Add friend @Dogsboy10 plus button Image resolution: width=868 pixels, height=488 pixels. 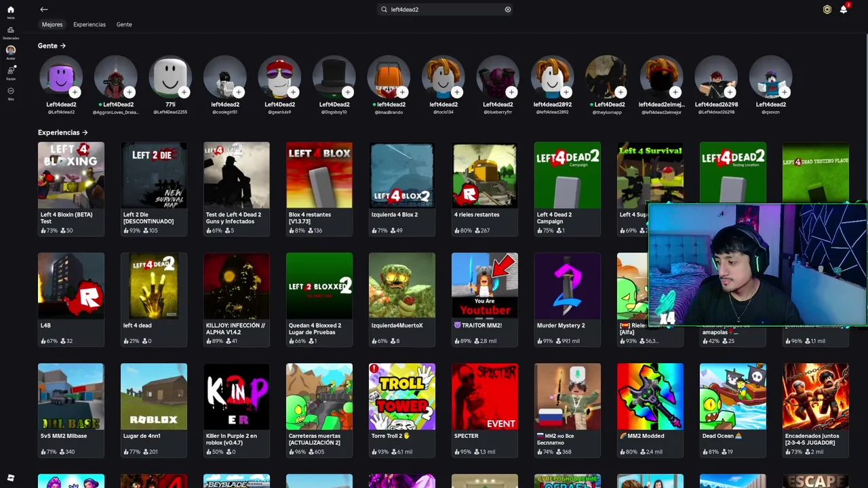click(x=347, y=92)
